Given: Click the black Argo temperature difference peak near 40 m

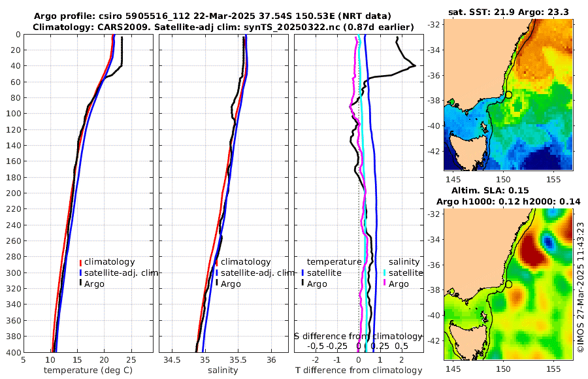Looking at the screenshot, I should [x=414, y=66].
